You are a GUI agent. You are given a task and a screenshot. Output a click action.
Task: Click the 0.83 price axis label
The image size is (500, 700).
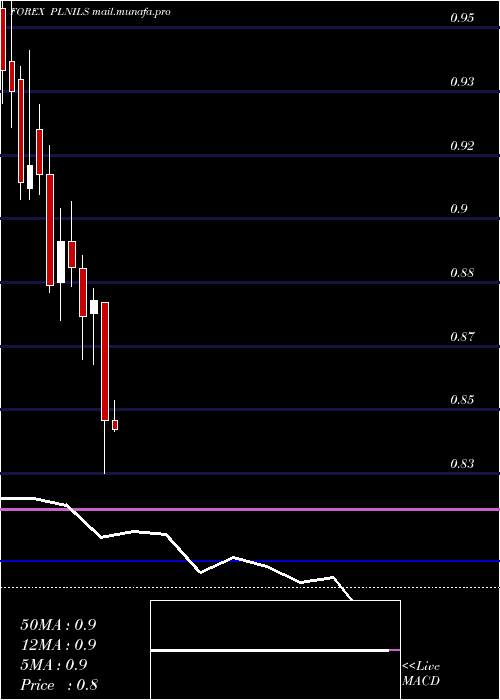462,464
